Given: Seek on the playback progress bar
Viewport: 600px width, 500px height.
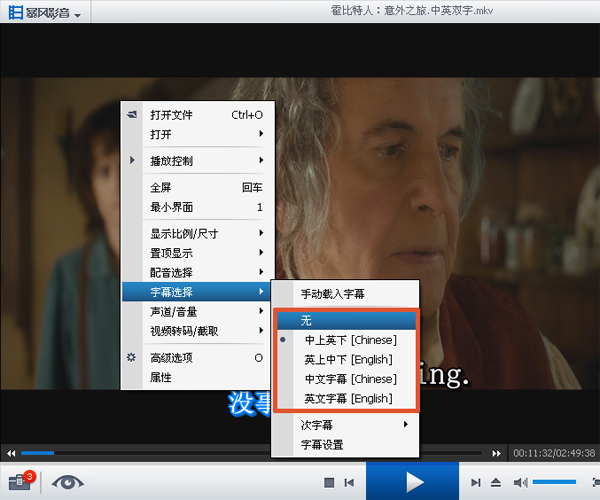Looking at the screenshot, I should 251,453.
